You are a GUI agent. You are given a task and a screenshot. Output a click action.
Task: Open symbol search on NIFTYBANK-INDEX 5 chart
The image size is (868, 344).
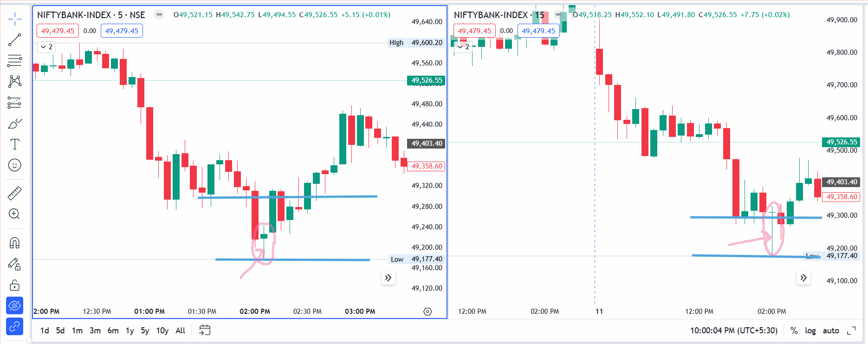(x=91, y=15)
